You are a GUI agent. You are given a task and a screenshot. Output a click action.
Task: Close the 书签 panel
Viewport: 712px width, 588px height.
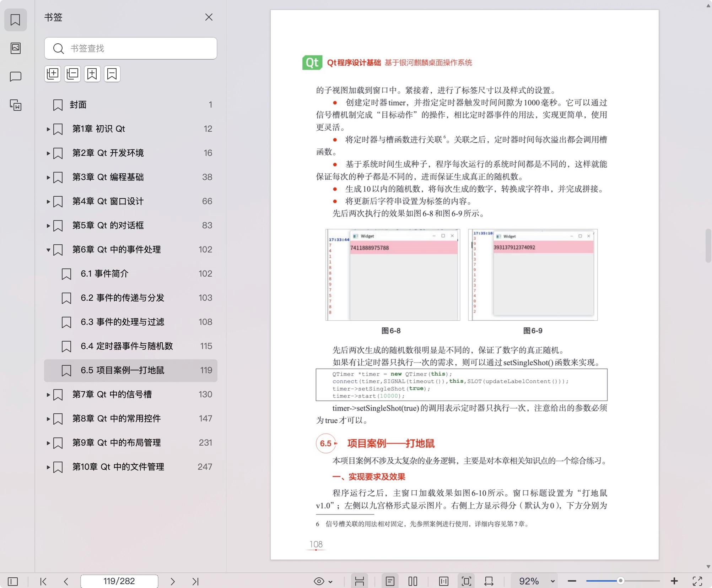tap(209, 17)
